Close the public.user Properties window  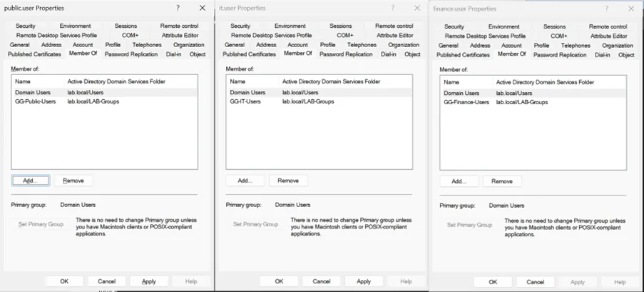point(203,8)
